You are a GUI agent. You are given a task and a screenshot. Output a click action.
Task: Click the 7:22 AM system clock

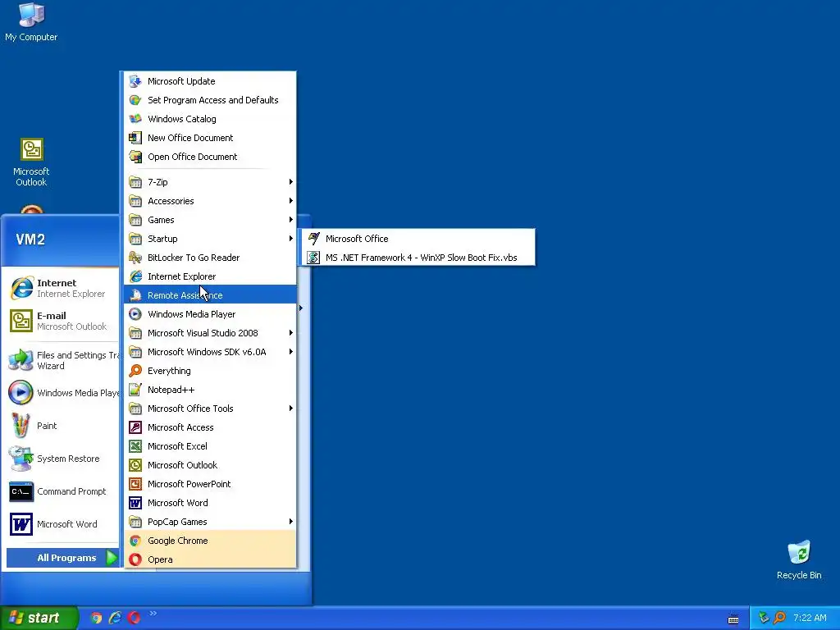pyautogui.click(x=810, y=618)
